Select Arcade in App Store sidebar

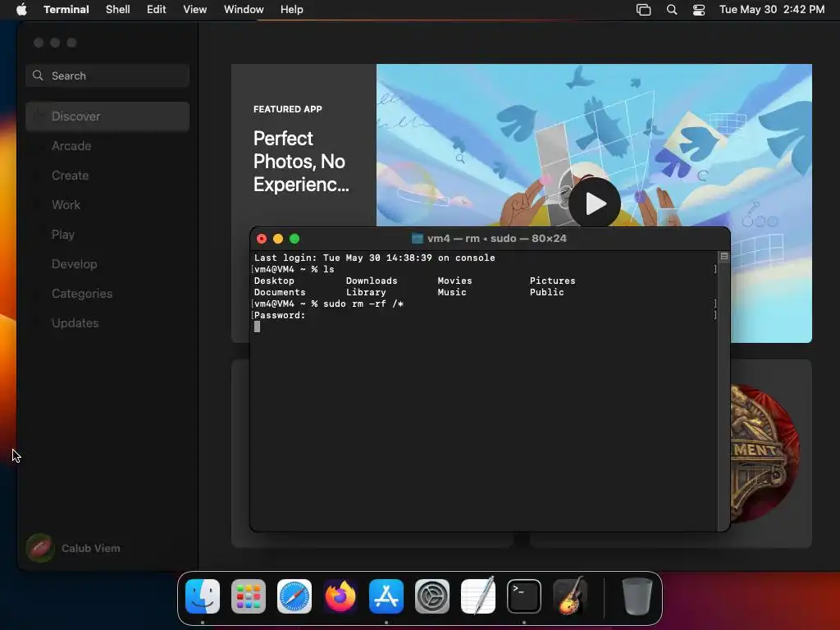coord(107,146)
